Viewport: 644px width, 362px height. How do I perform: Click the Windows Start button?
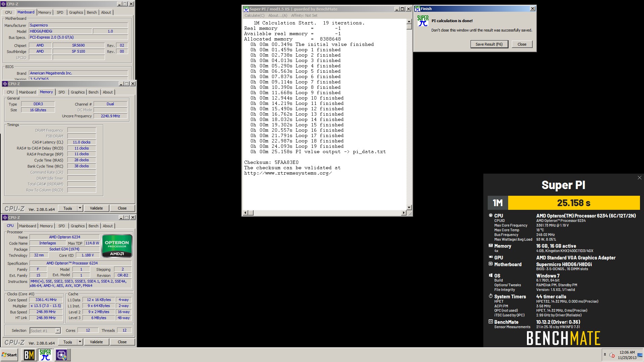[x=9, y=355]
